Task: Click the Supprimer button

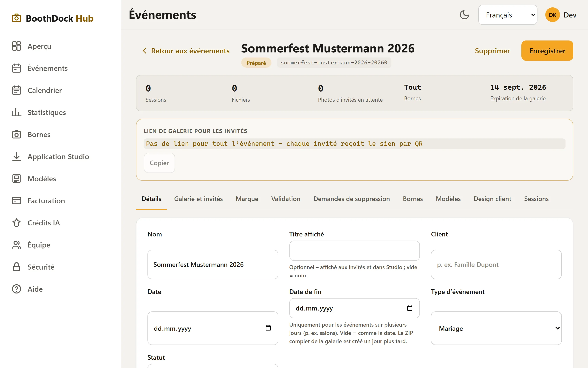Action: [492, 51]
